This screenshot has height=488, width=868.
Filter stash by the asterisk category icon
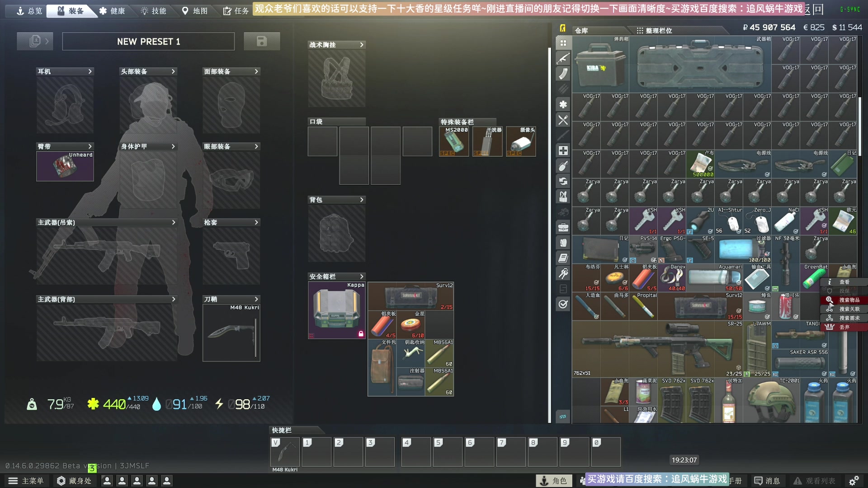coord(563,105)
